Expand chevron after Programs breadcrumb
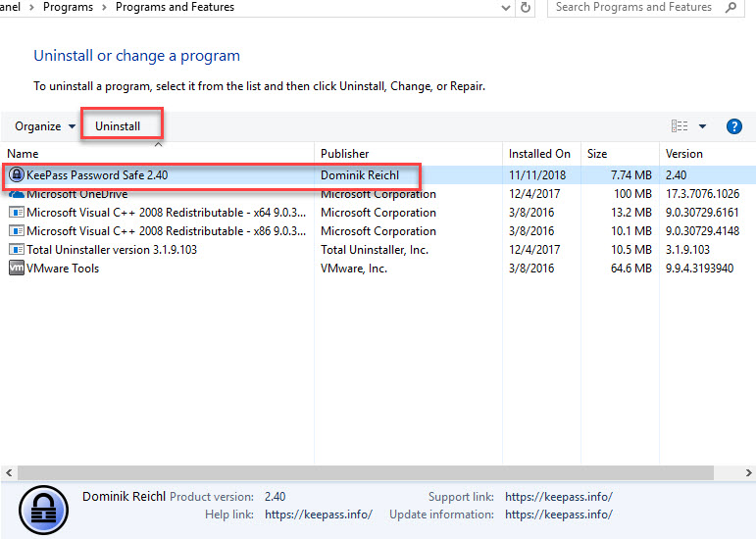 [x=104, y=7]
